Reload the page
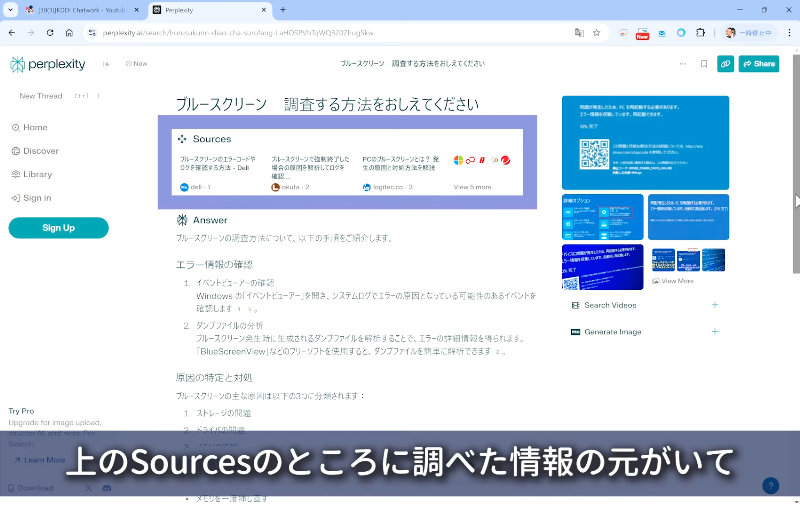Screen dimensions: 800x506 50,33
